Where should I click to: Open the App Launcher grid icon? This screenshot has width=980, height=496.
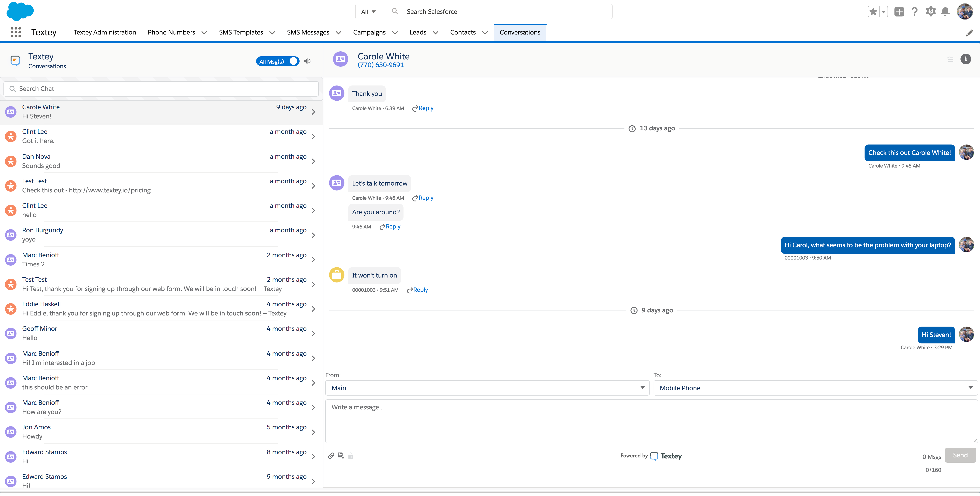[x=16, y=32]
